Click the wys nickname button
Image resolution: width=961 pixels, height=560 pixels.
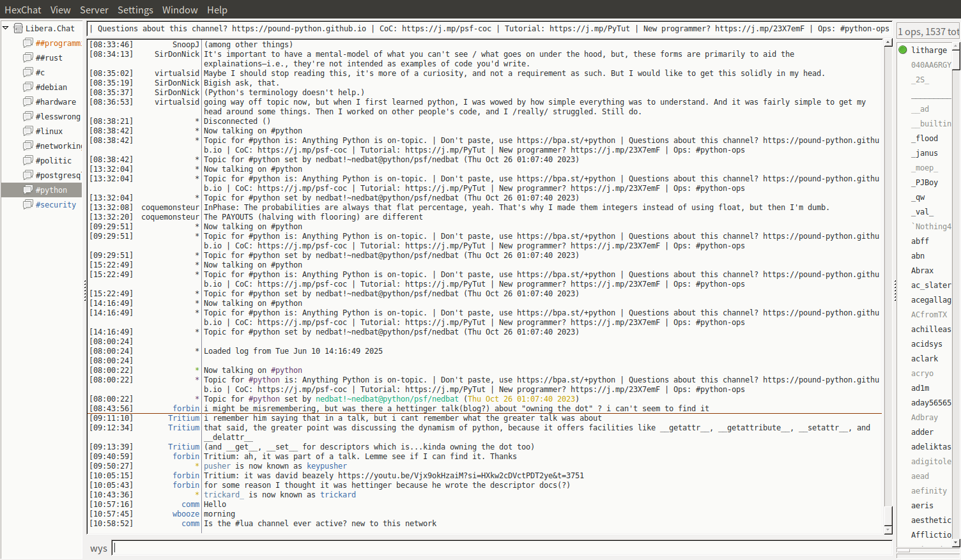(x=99, y=549)
